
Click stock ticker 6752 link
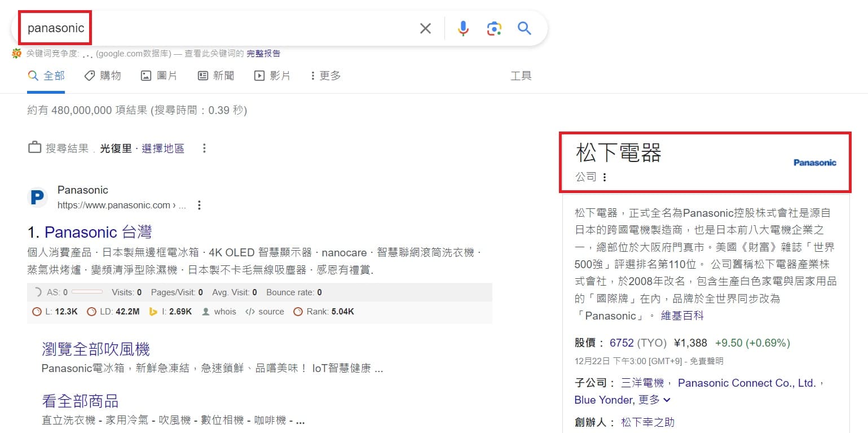pos(622,343)
